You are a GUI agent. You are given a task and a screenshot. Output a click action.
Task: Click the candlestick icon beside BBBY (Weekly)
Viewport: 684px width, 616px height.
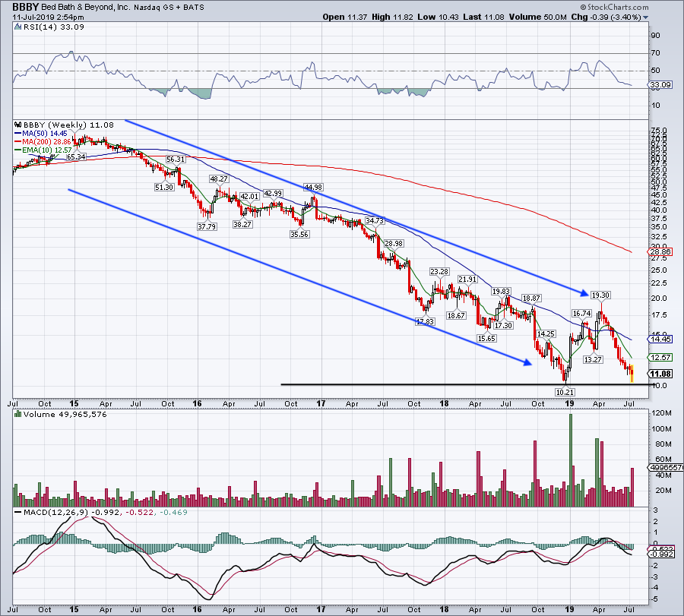click(18, 125)
